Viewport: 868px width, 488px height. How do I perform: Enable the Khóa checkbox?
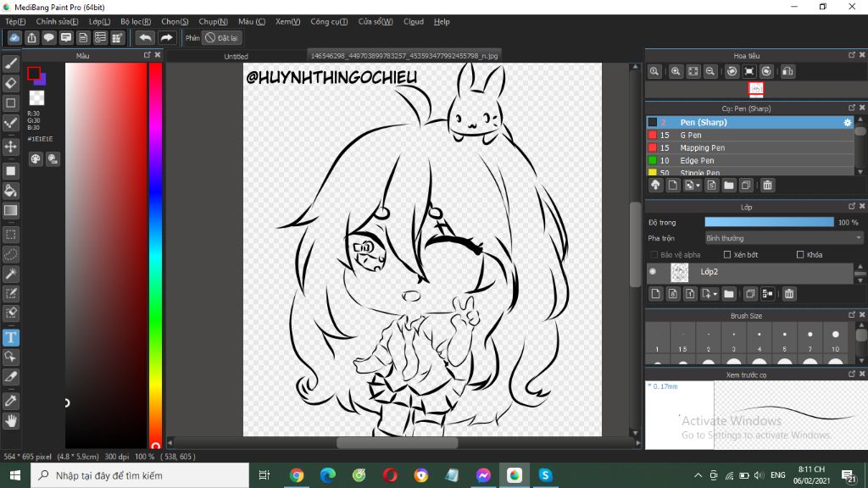click(x=800, y=254)
